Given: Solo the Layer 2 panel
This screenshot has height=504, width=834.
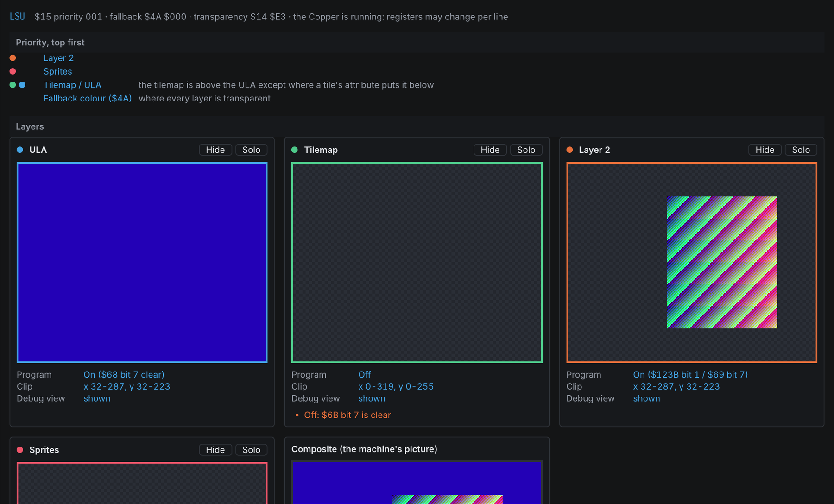Looking at the screenshot, I should [x=801, y=150].
